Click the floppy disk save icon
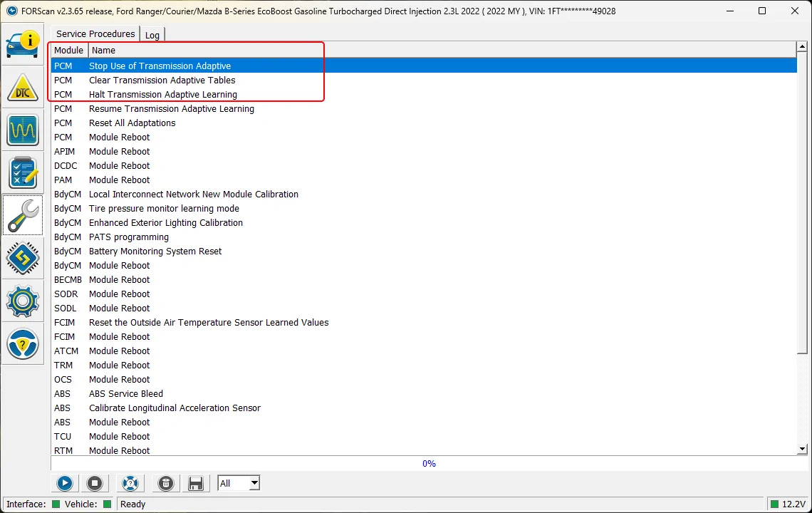This screenshot has height=513, width=812. click(196, 484)
